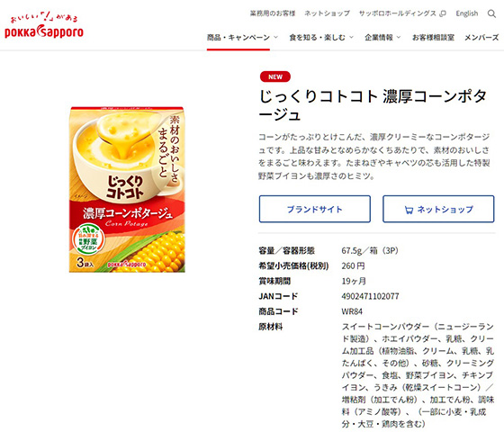The height and width of the screenshot is (441, 504).
Task: Click the red NEW badge
Action: coord(275,76)
